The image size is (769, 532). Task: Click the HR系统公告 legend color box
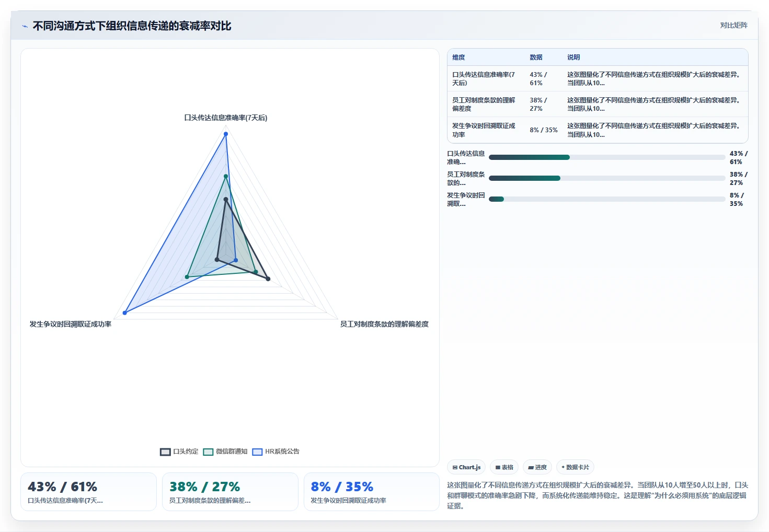[257, 452]
